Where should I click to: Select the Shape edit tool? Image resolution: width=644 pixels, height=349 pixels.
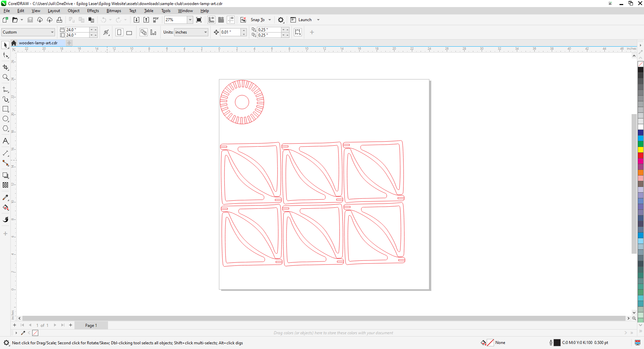tap(5, 55)
